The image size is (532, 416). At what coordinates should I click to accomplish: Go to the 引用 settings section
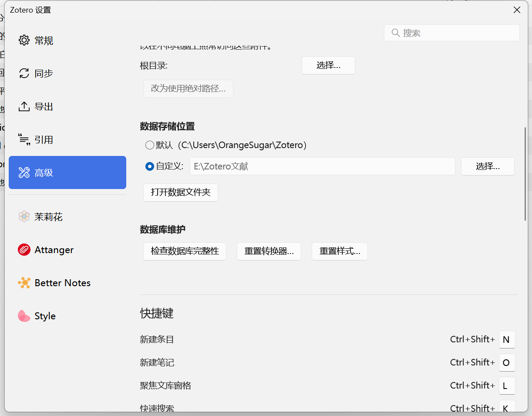67,140
